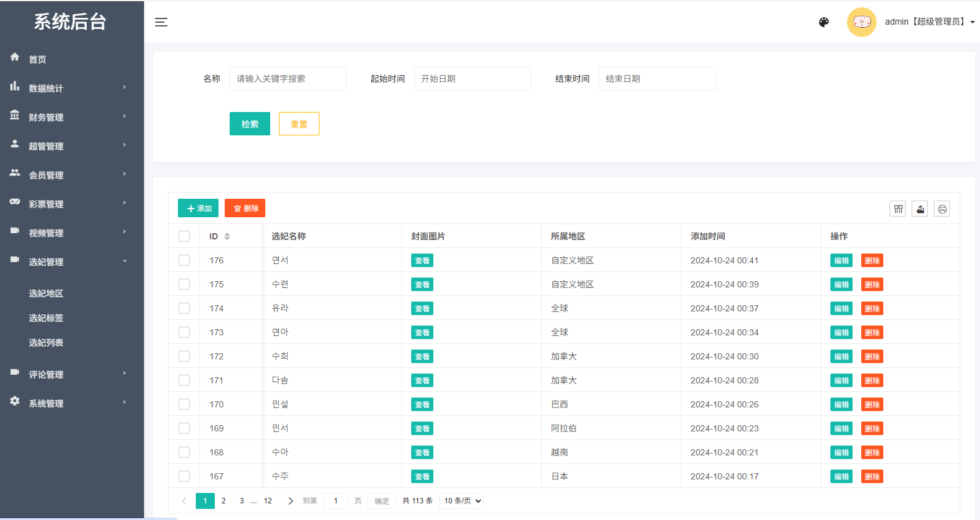Viewport: 980px width, 520px height.
Task: Open the column filter grid icon
Action: pos(898,209)
